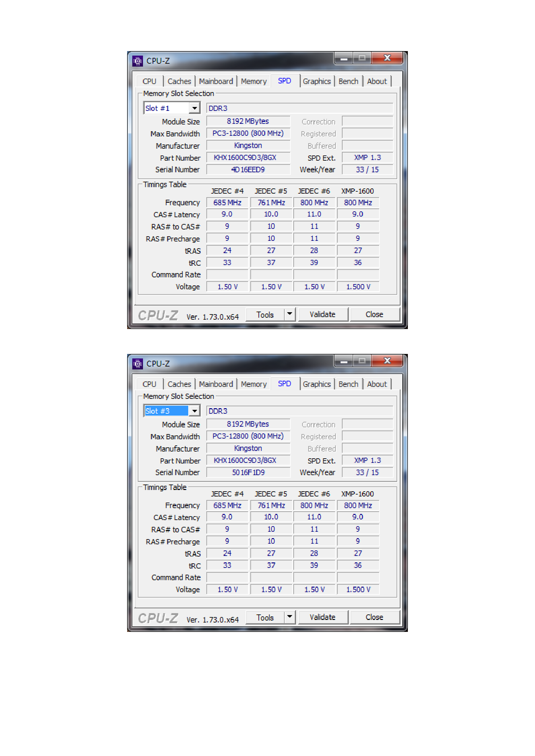Click Part Number KHX1600C9D3/8GX in bottom window
Screen dimensions: 535x756
point(248,460)
